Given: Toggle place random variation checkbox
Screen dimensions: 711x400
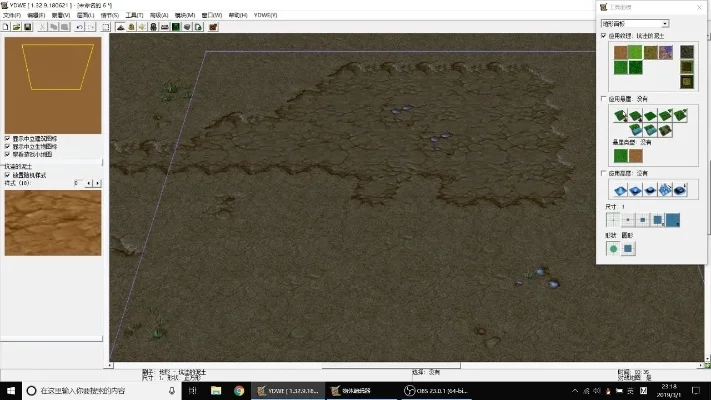Looking at the screenshot, I should tap(7, 175).
